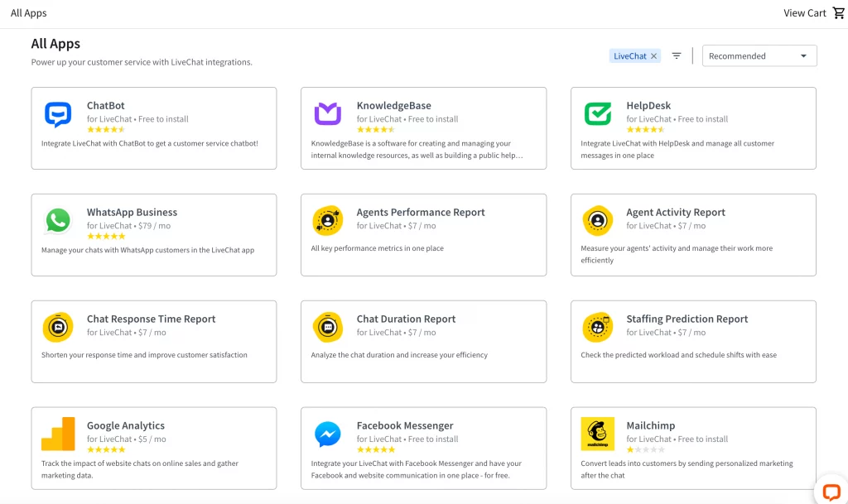Click the Facebook Messenger star rating
This screenshot has width=848, height=504.
pyautogui.click(x=376, y=449)
